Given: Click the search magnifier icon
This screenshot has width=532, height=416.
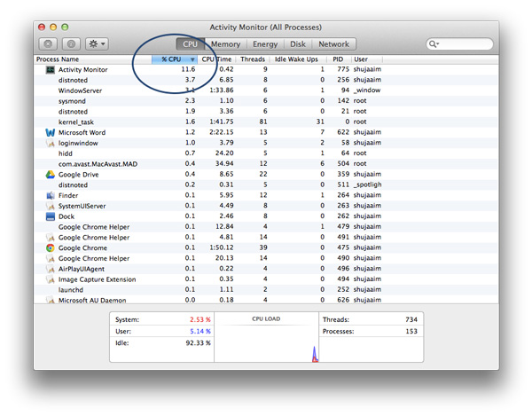Looking at the screenshot, I should pyautogui.click(x=434, y=44).
